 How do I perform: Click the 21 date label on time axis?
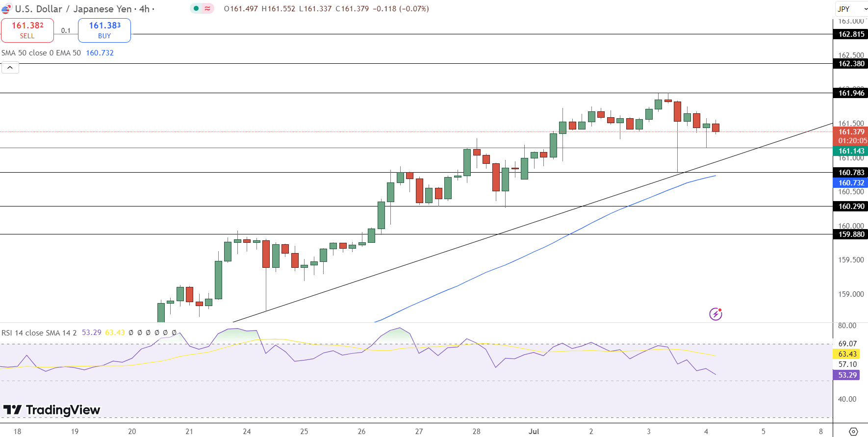point(189,432)
